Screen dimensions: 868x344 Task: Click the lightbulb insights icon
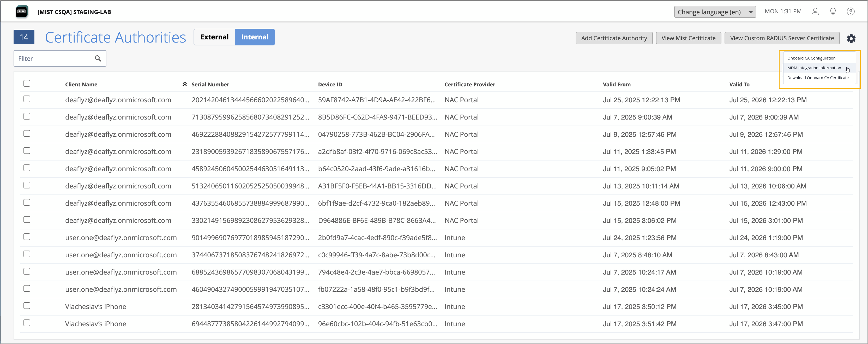[833, 12]
